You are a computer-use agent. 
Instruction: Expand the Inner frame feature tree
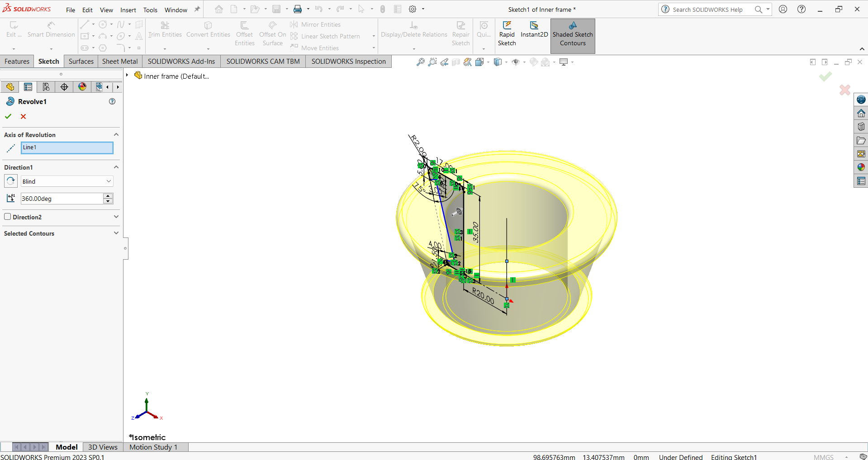coord(127,76)
